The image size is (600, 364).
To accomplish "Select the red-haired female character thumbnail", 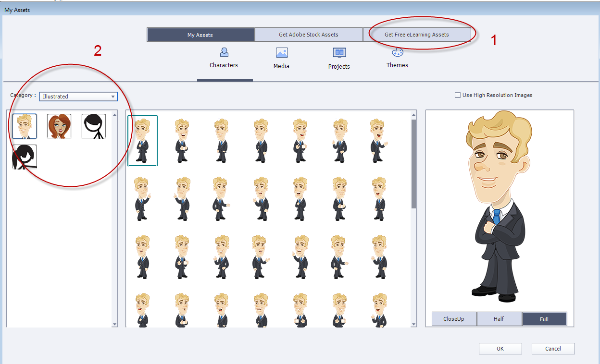I will 59,125.
